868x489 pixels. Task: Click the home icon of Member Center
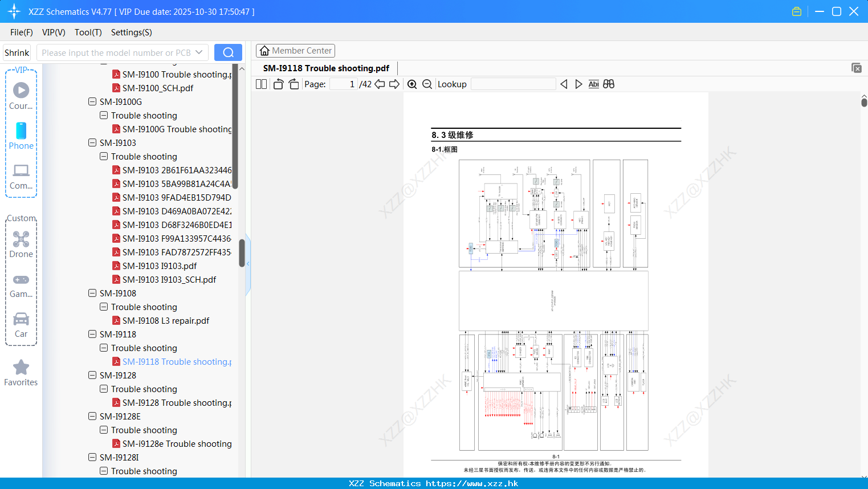tap(264, 51)
